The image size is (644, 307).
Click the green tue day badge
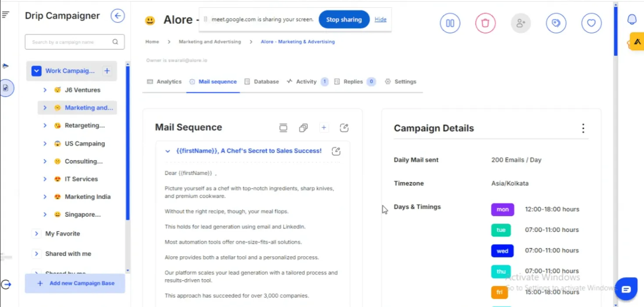pyautogui.click(x=501, y=230)
